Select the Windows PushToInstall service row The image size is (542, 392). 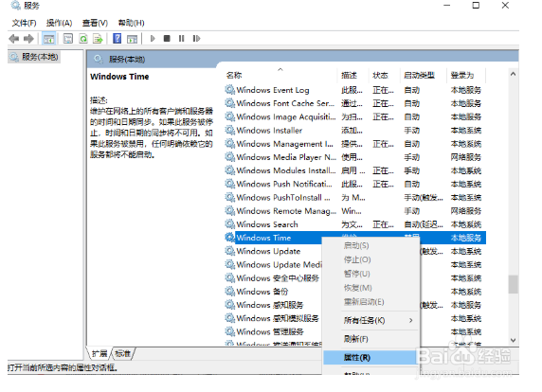pyautogui.click(x=354, y=198)
